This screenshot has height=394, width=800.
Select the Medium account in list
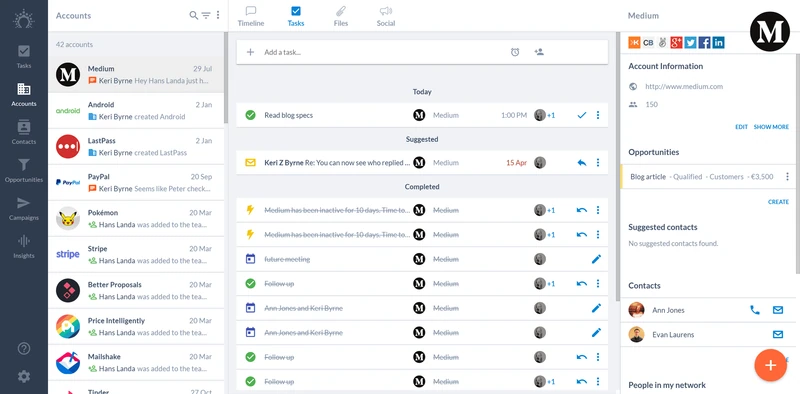[x=136, y=75]
